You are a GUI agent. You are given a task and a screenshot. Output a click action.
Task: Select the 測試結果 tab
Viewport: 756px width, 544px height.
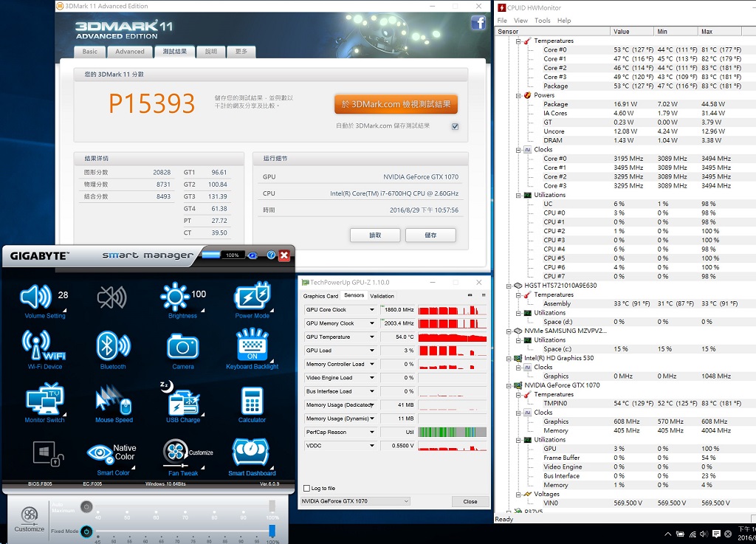[174, 52]
